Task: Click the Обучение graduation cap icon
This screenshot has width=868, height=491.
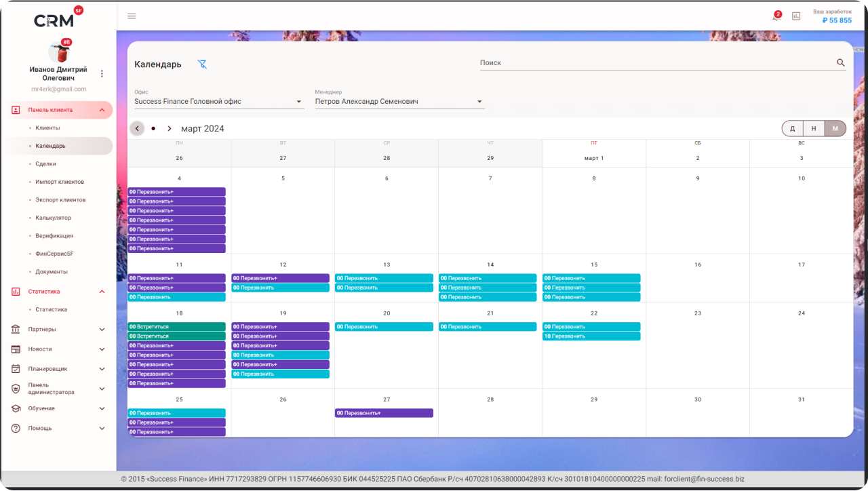Action: (16, 409)
